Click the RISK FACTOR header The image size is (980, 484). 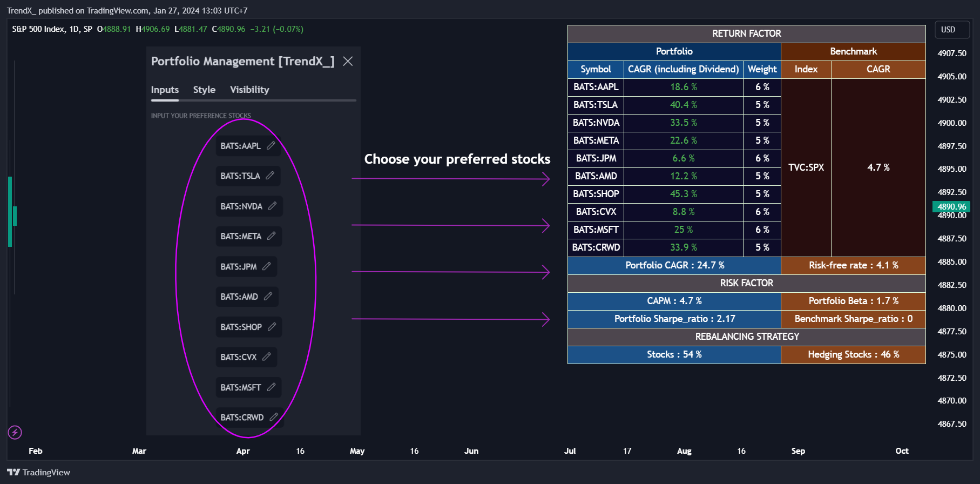[746, 283]
